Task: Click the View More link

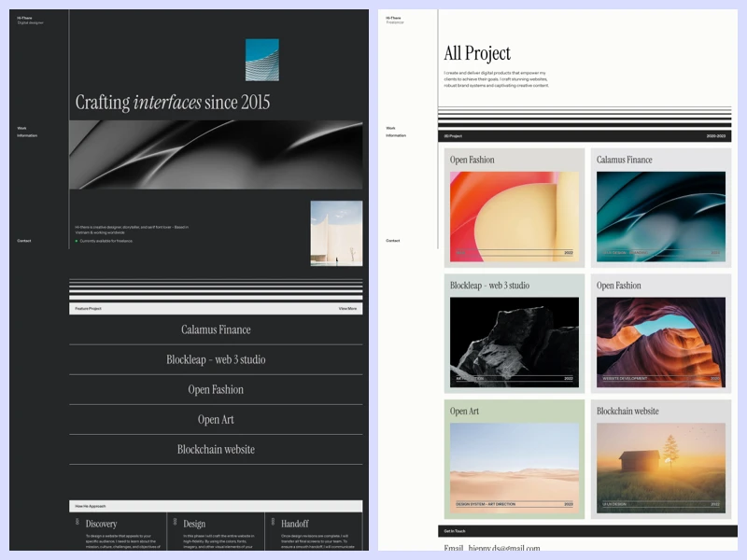Action: (x=347, y=309)
